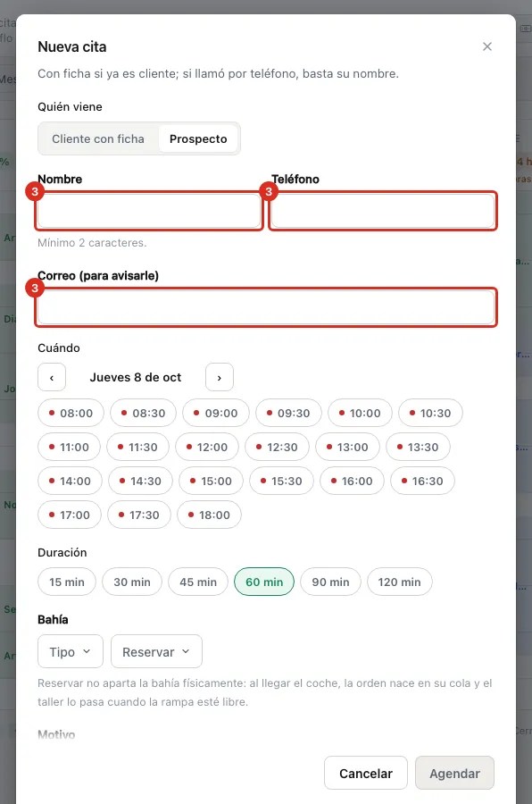
Task: Choose the 09:00 time slot
Action: click(x=216, y=414)
